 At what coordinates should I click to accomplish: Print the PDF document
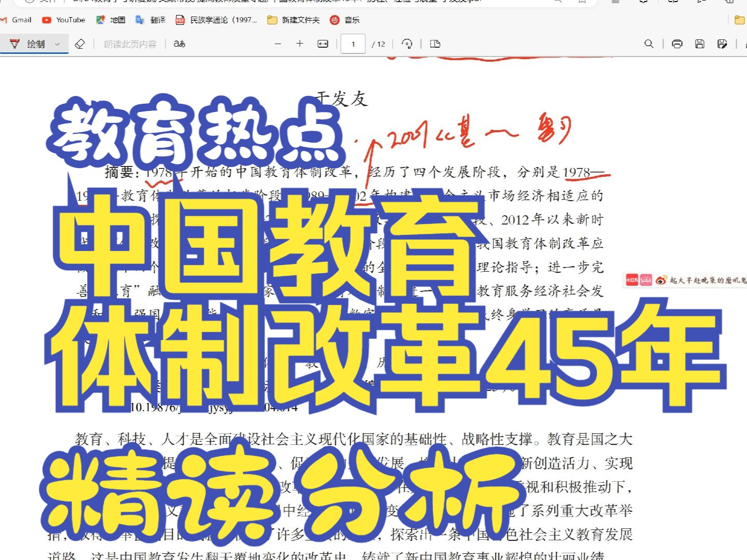click(677, 44)
